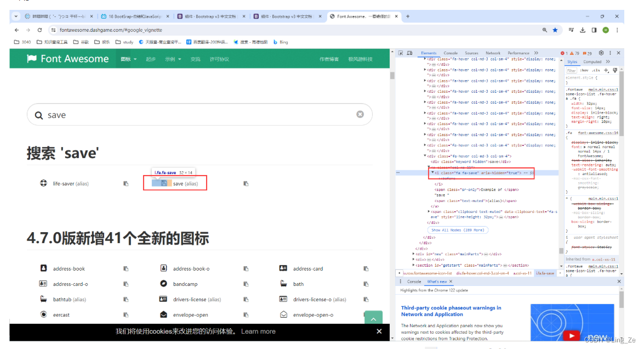Open DevTools settings gear
This screenshot has height=349, width=644.
pyautogui.click(x=601, y=53)
